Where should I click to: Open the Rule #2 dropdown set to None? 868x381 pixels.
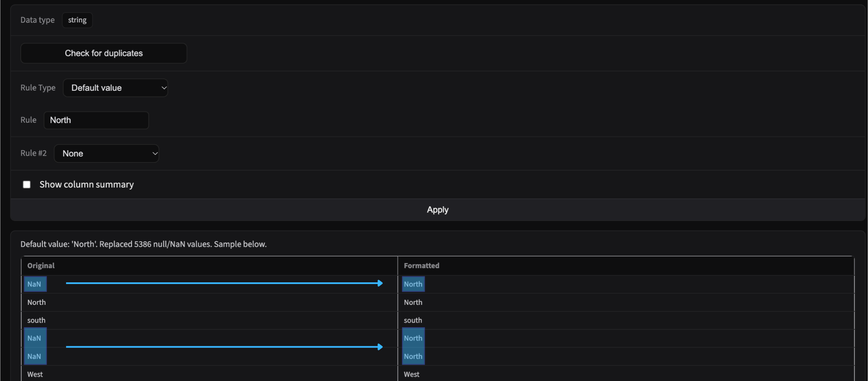pyautogui.click(x=106, y=153)
